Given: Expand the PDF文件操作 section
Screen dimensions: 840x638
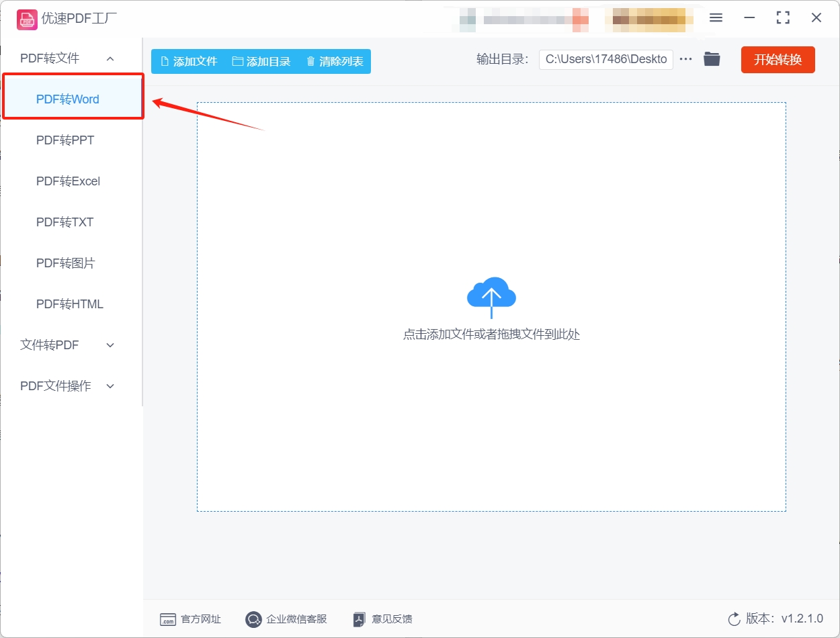Looking at the screenshot, I should click(110, 385).
